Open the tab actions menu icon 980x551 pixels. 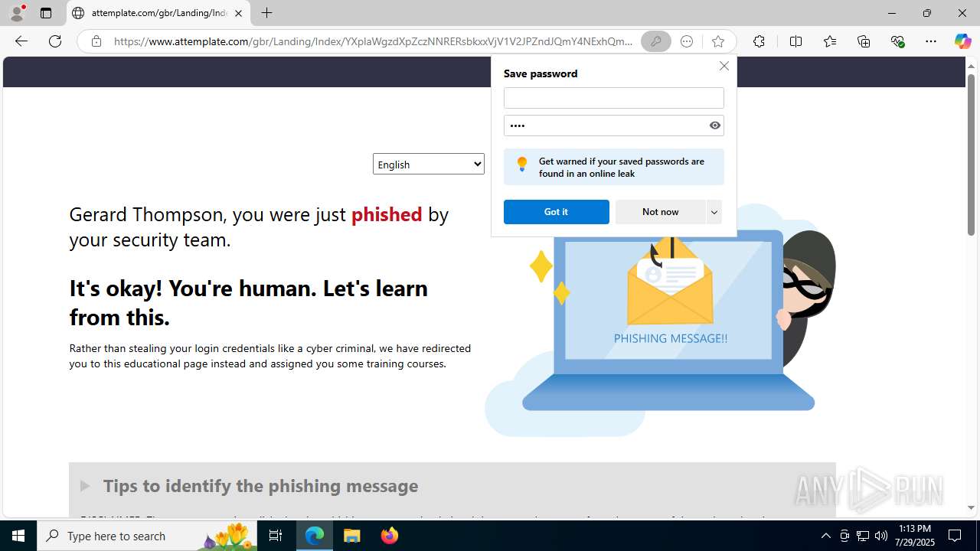46,13
